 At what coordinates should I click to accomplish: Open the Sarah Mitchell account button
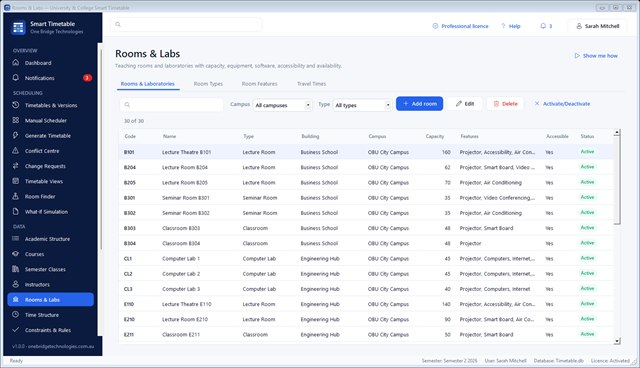coord(597,26)
